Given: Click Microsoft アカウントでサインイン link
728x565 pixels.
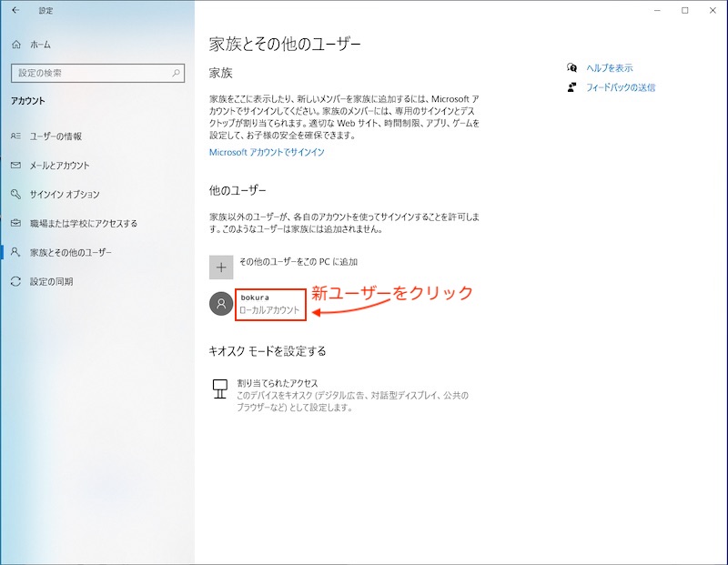Looking at the screenshot, I should point(267,152).
